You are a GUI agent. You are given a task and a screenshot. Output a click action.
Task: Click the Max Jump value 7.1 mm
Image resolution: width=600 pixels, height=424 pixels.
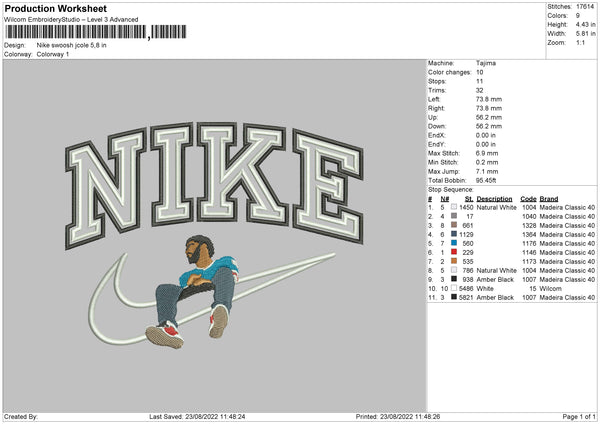pyautogui.click(x=487, y=171)
